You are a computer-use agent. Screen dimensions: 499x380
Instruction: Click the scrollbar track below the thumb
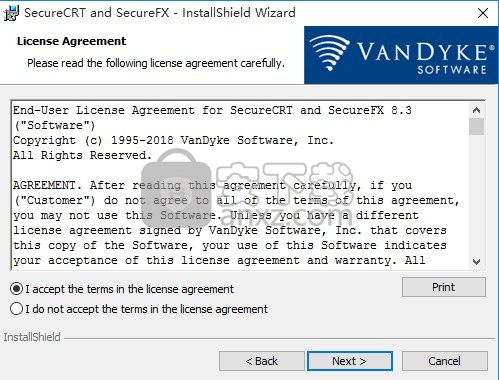pyautogui.click(x=476, y=194)
